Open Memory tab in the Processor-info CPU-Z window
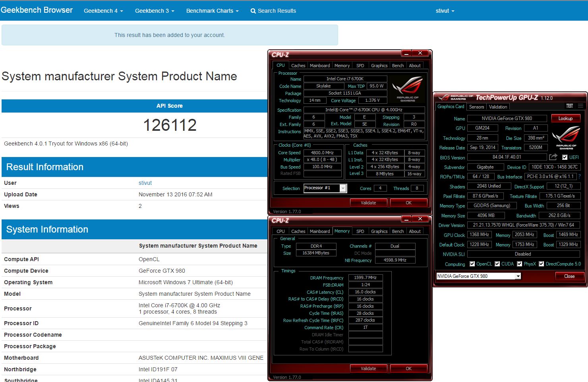 coord(342,66)
